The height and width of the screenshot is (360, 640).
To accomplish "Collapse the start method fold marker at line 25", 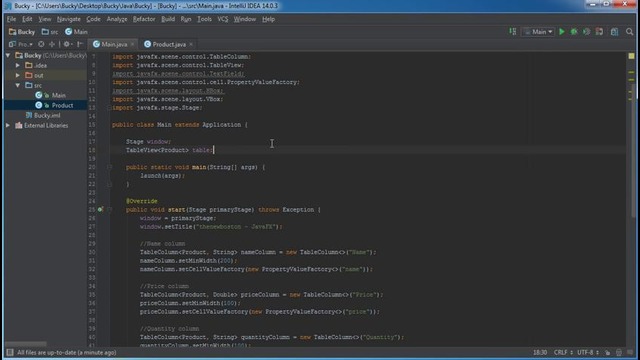I will coord(109,209).
